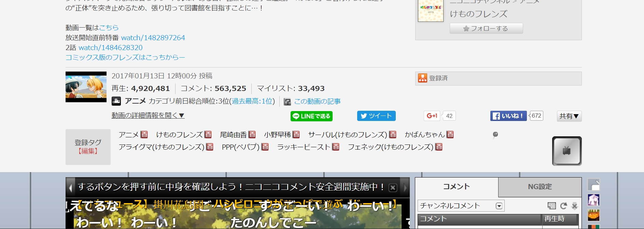Click the ラッキービースト tag text
Image resolution: width=644 pixels, height=229 pixels.
click(304, 147)
